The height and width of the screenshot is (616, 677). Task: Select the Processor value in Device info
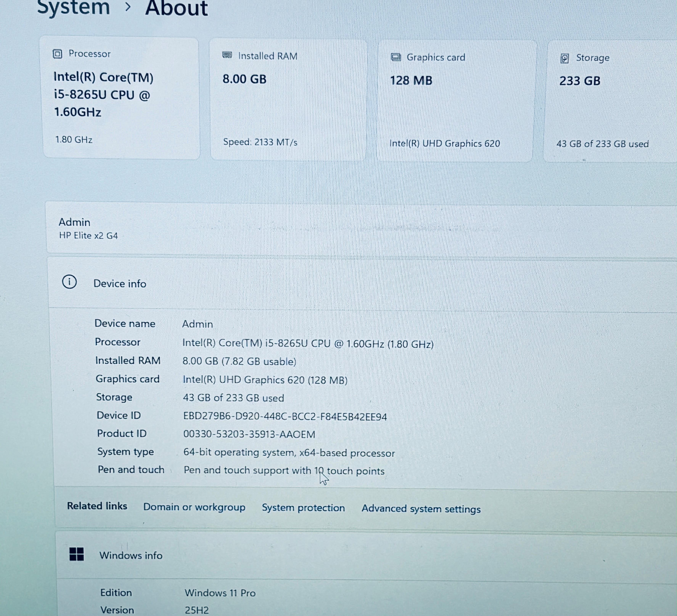pos(308,343)
